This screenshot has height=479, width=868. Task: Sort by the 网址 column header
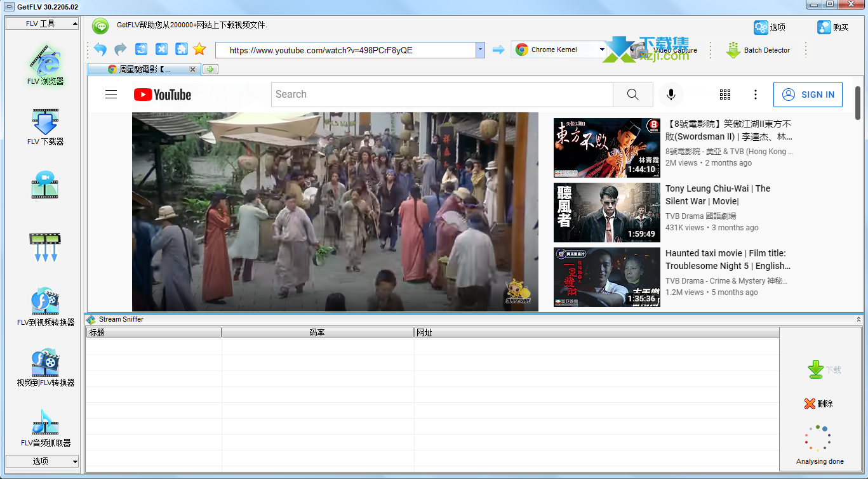[x=596, y=332]
